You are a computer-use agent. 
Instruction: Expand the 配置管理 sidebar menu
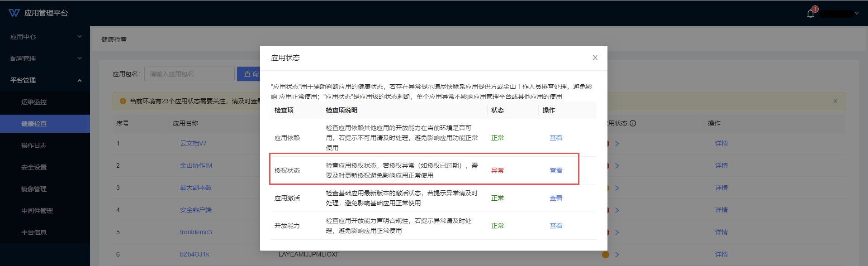pyautogui.click(x=45, y=58)
